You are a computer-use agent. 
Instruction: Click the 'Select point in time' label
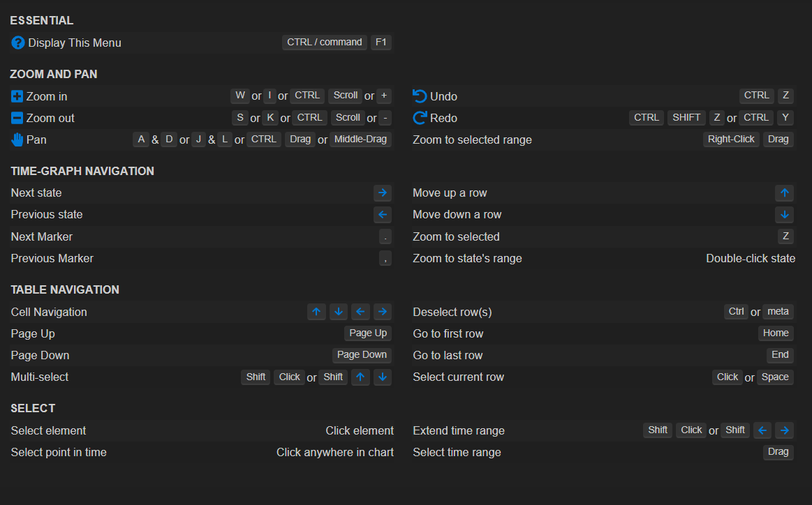(59, 452)
